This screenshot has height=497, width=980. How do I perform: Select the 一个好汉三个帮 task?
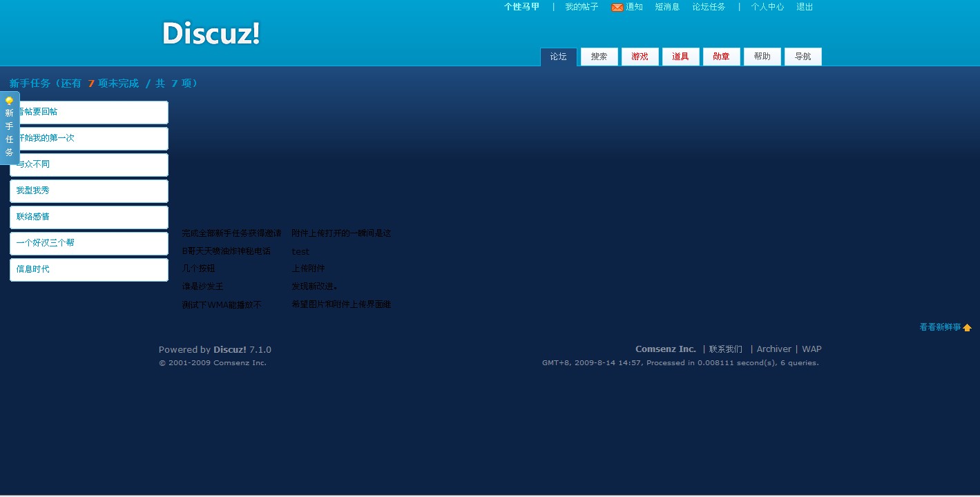[89, 243]
